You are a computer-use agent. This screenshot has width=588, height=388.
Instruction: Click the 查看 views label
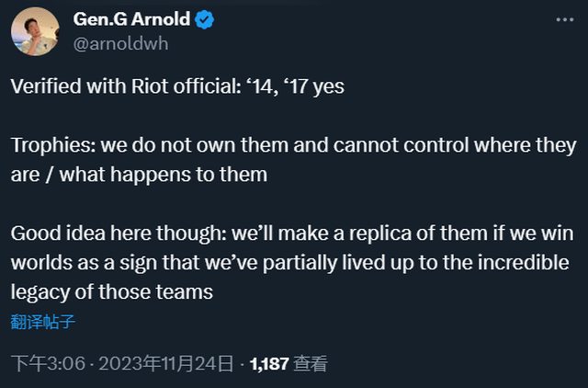click(x=311, y=364)
